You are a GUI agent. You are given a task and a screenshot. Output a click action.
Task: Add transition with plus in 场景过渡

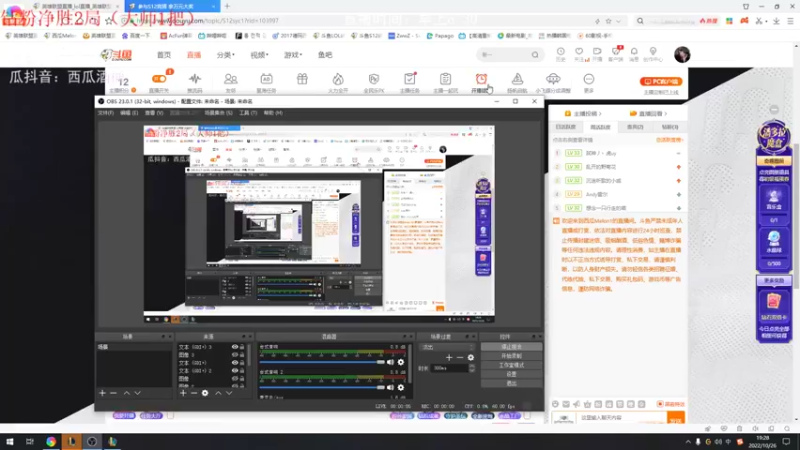pos(449,358)
